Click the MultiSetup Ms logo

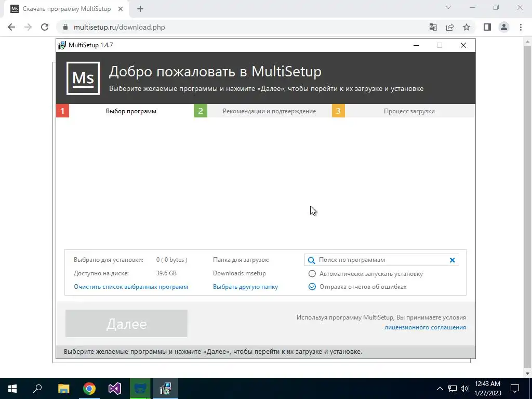click(x=83, y=78)
